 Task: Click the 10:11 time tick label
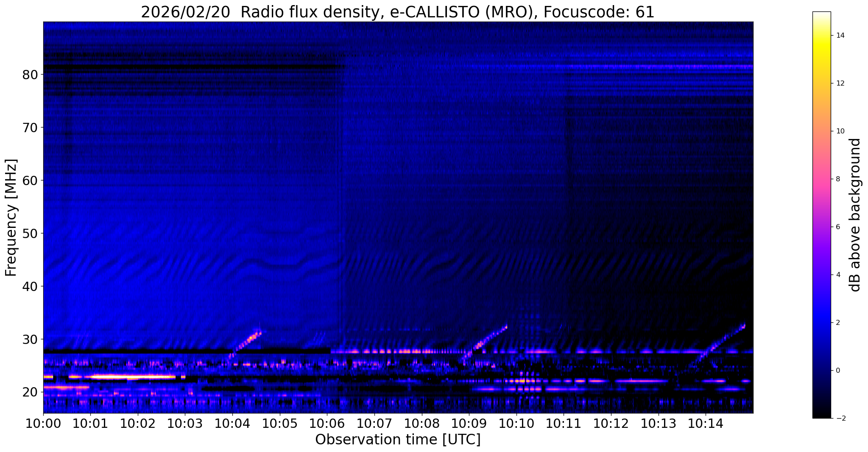(x=564, y=424)
